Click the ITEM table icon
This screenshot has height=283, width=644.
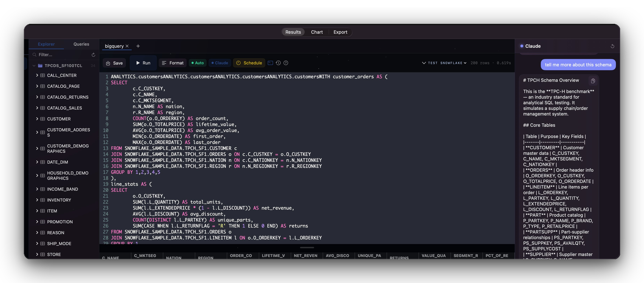[x=43, y=211]
